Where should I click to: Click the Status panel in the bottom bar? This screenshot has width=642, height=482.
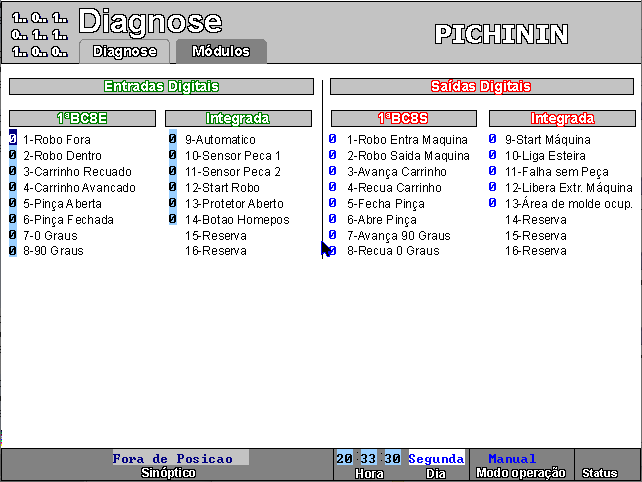point(600,465)
